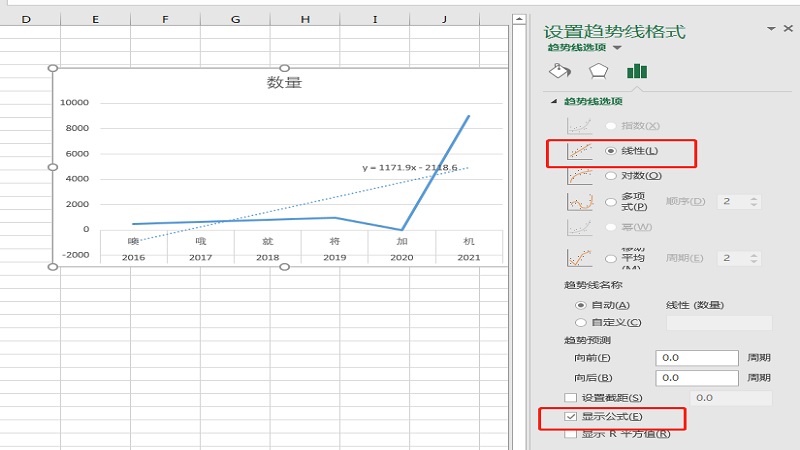Select the 线性(L) linear radio button

(x=611, y=151)
